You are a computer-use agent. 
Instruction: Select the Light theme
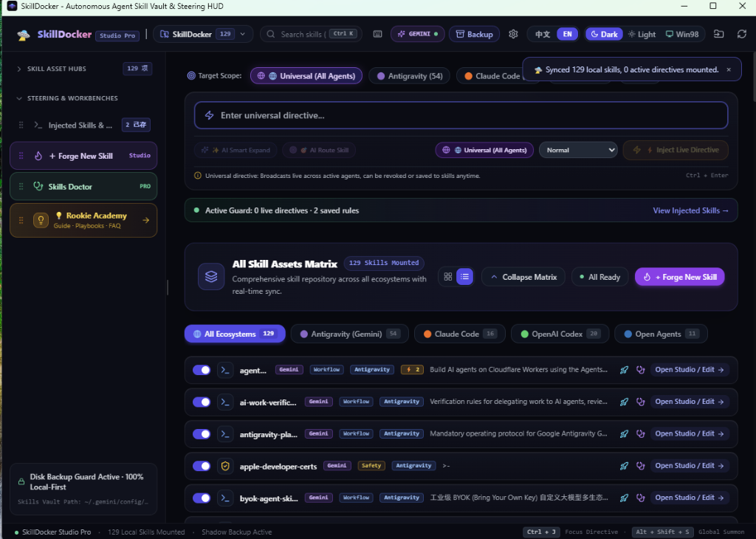(x=642, y=34)
